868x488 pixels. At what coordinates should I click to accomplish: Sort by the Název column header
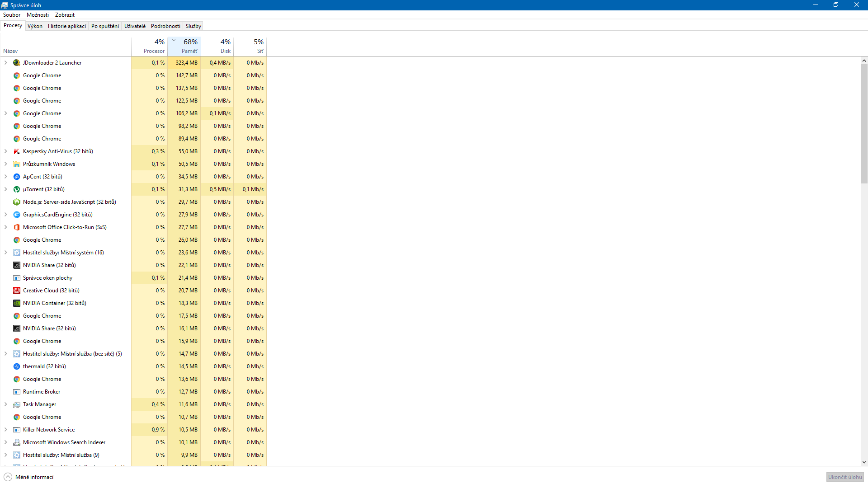point(66,46)
